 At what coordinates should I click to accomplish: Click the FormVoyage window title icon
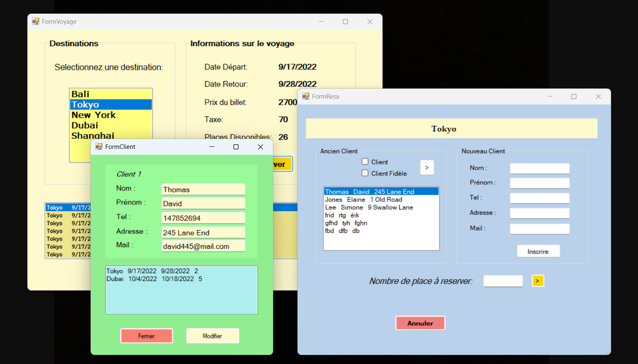pyautogui.click(x=36, y=22)
